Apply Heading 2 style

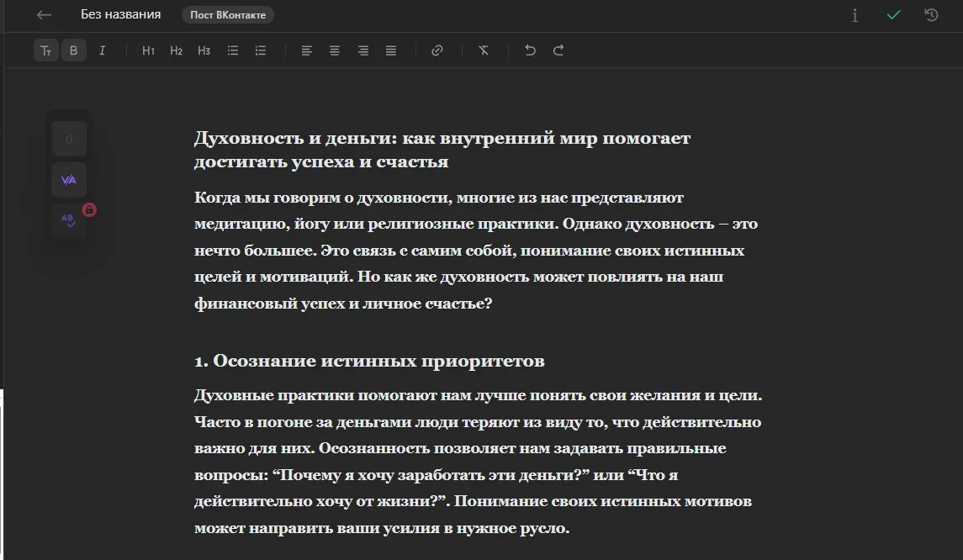click(177, 50)
